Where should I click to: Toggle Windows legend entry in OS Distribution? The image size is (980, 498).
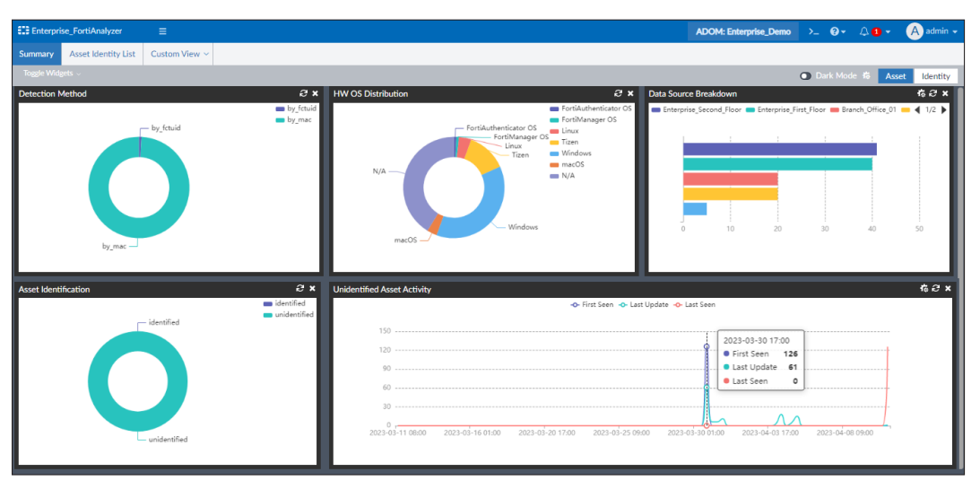[x=570, y=154]
